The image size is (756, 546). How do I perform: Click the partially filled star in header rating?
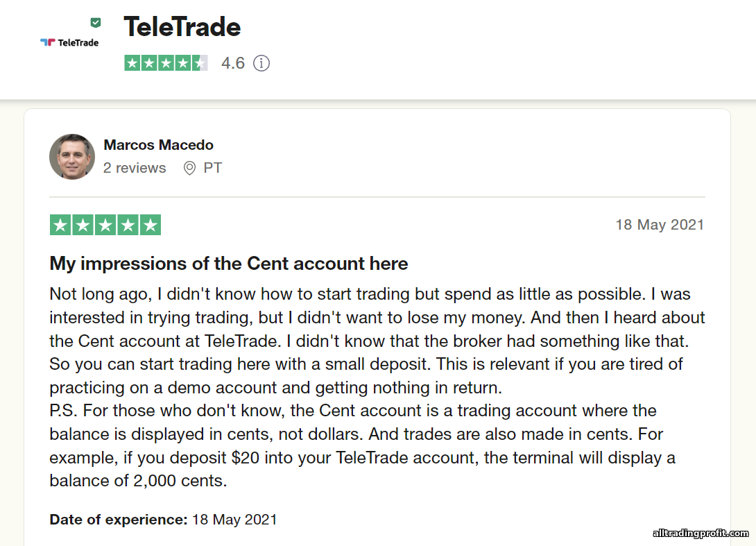200,63
